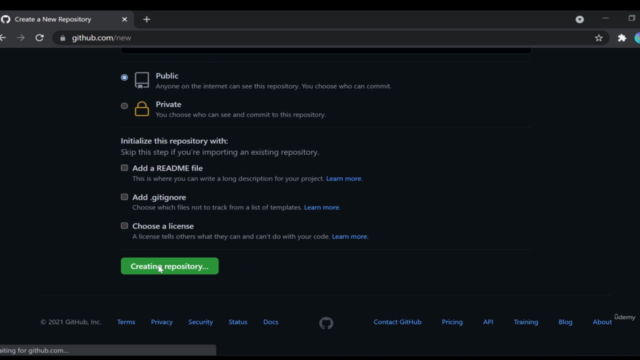This screenshot has height=360, width=640.
Task: Check Add .gitignore
Action: 124,197
